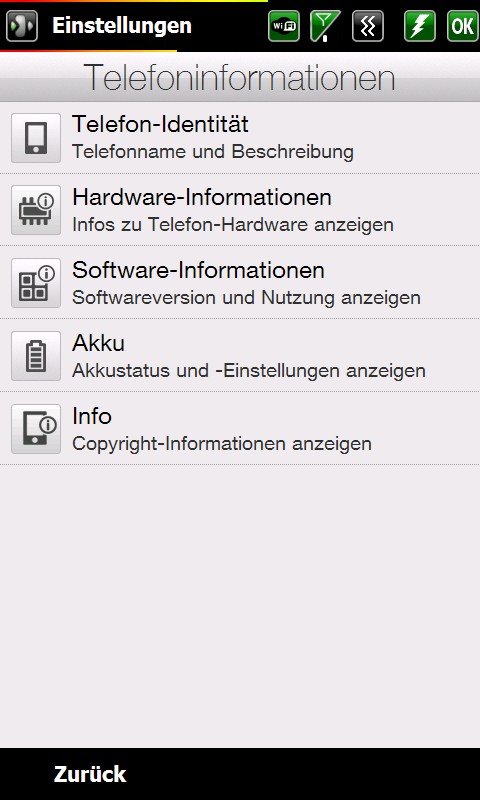Viewport: 480px width, 800px height.
Task: Open the Start menu icon
Action: coord(22,26)
